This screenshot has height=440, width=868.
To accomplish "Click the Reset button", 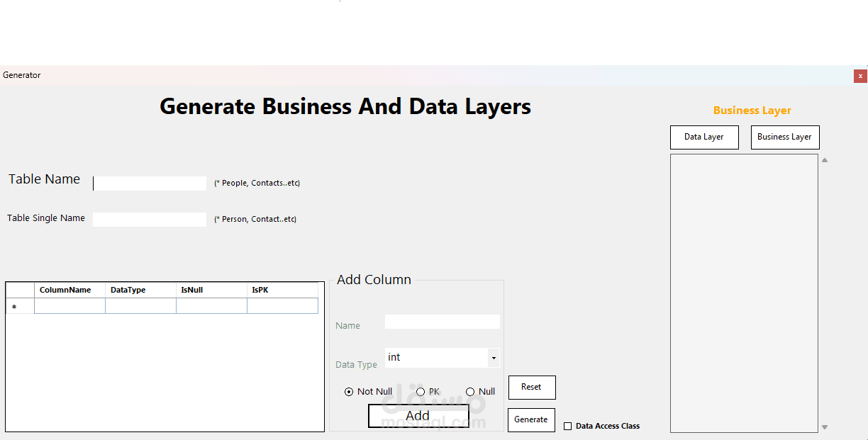I will [532, 388].
